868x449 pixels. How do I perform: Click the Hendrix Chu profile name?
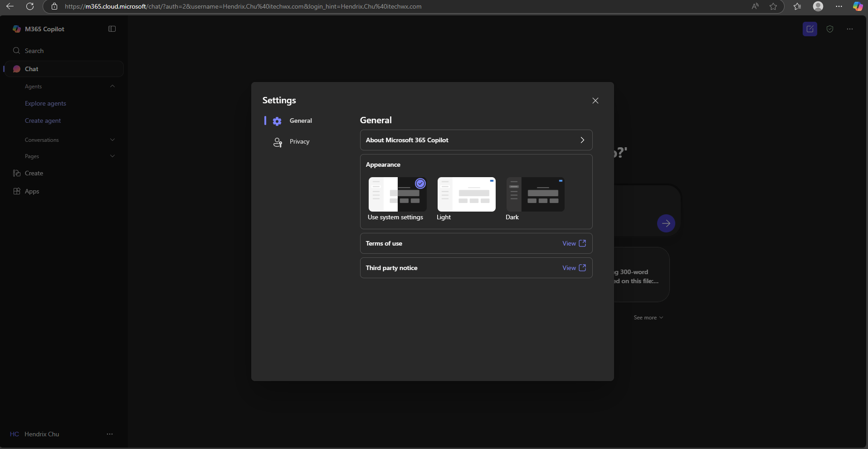(42, 434)
